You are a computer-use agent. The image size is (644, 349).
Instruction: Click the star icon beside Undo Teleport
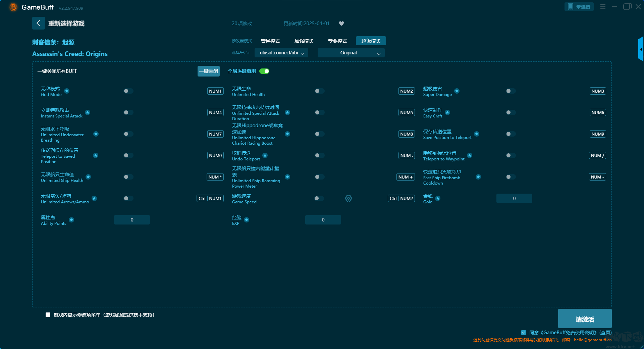click(x=265, y=155)
